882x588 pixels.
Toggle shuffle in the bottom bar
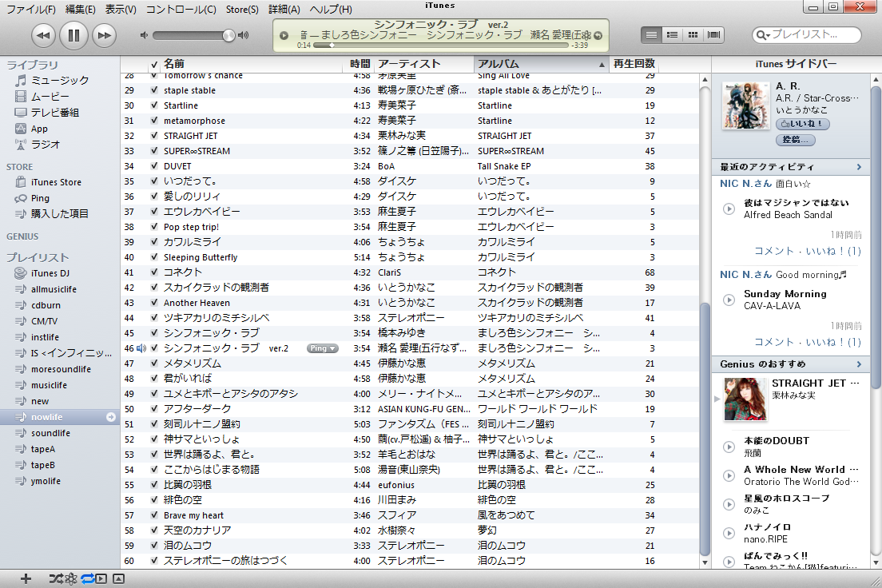56,578
